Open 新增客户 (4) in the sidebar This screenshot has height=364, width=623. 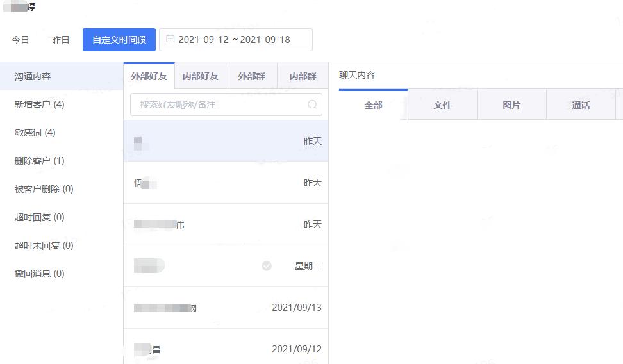pos(39,104)
